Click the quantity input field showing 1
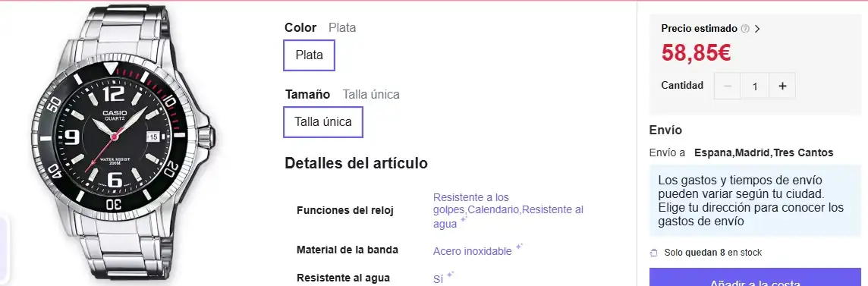 point(754,86)
